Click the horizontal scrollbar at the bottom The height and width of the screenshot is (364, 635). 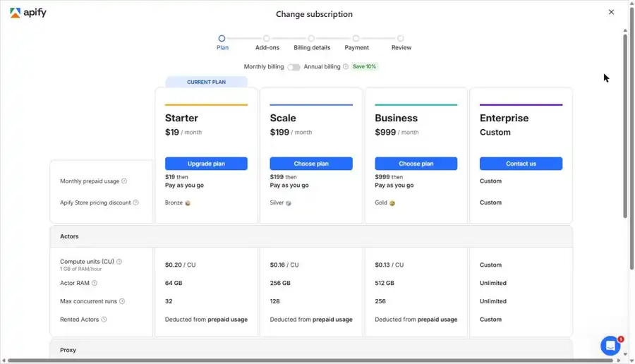(310, 360)
